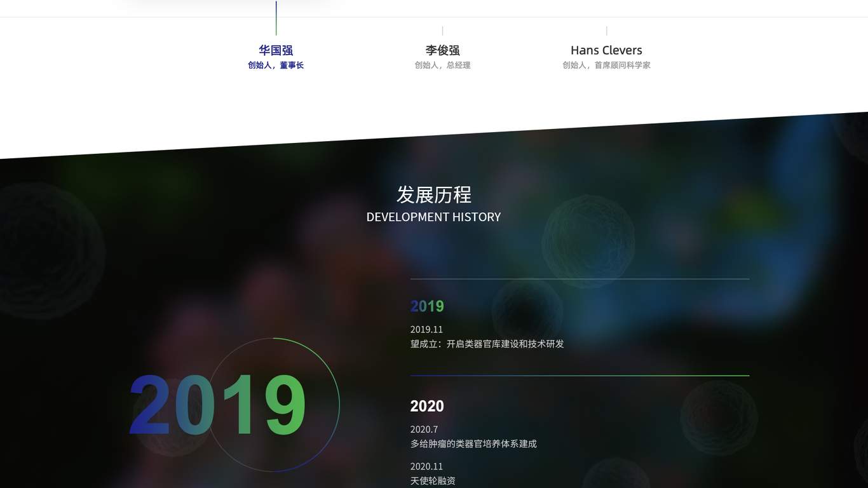The height and width of the screenshot is (488, 868).
Task: Click the subtitle 创始人，董事长
Action: [x=276, y=65]
